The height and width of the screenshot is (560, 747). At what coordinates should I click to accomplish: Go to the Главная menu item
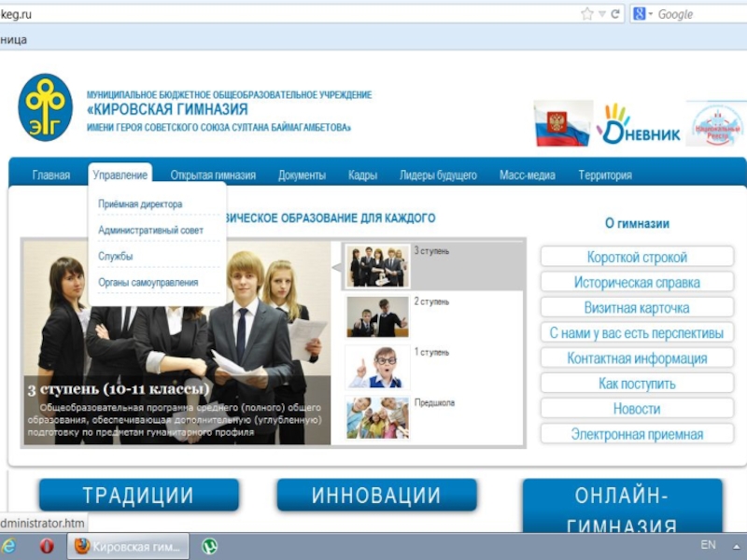click(51, 175)
